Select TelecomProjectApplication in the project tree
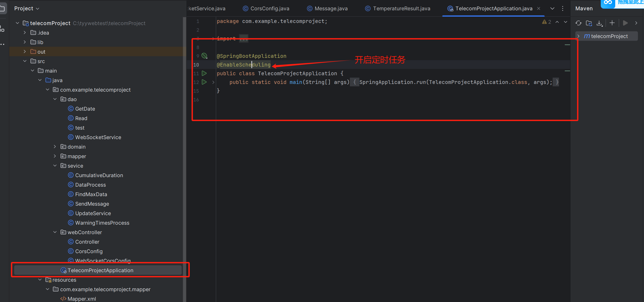 point(100,270)
